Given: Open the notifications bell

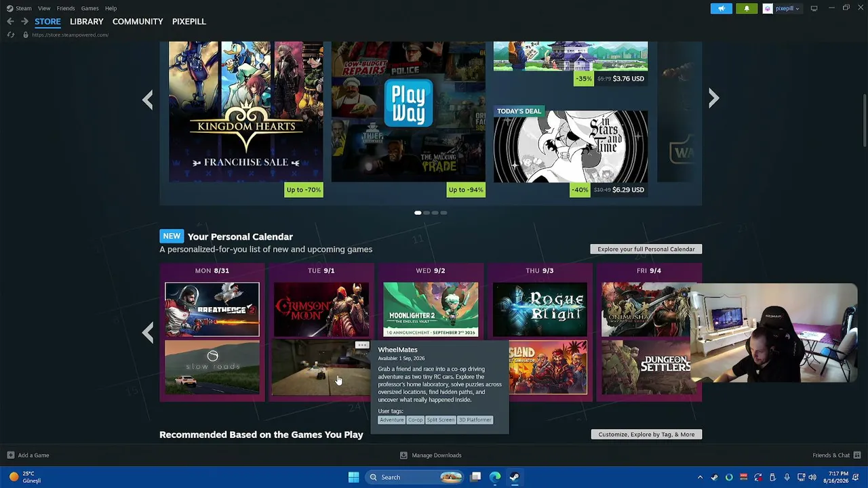Looking at the screenshot, I should coord(747,8).
